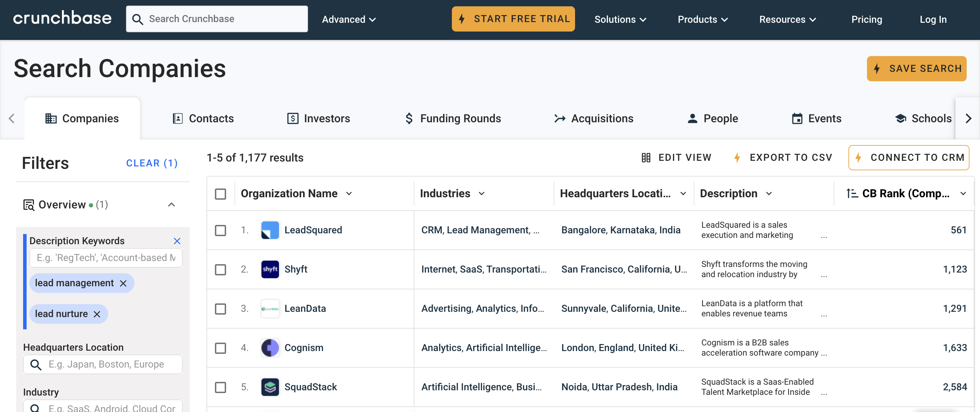Check the Shyft row checkbox

click(220, 270)
